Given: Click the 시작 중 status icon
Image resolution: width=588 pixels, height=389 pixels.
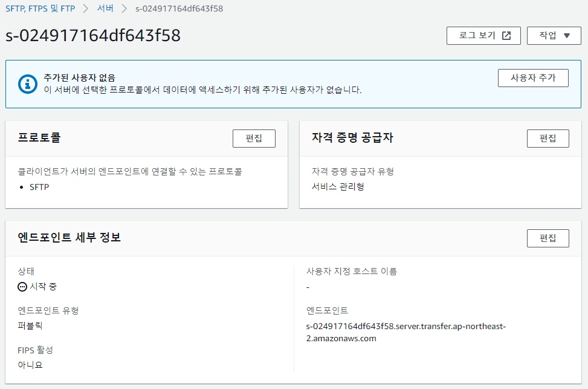Looking at the screenshot, I should click(22, 287).
